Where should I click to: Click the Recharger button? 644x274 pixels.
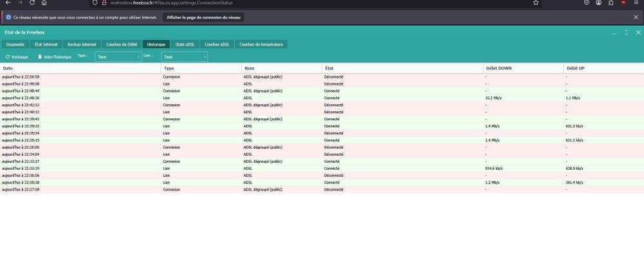17,57
